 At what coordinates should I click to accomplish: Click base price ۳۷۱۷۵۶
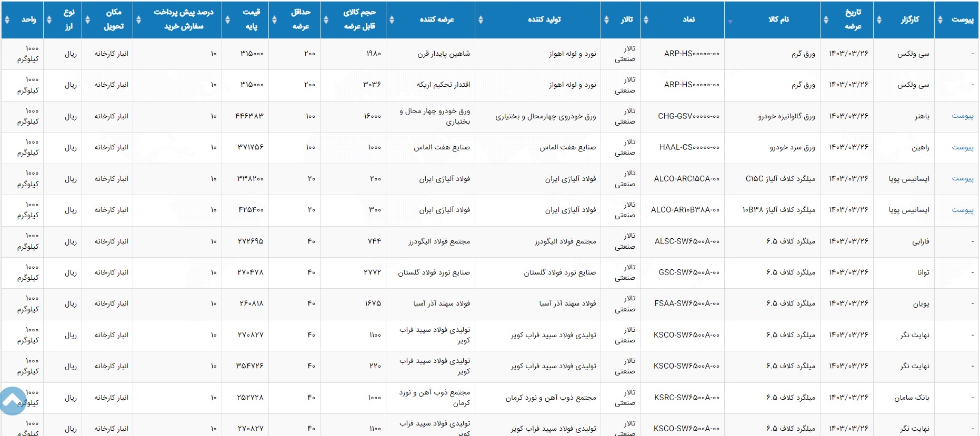pos(251,147)
